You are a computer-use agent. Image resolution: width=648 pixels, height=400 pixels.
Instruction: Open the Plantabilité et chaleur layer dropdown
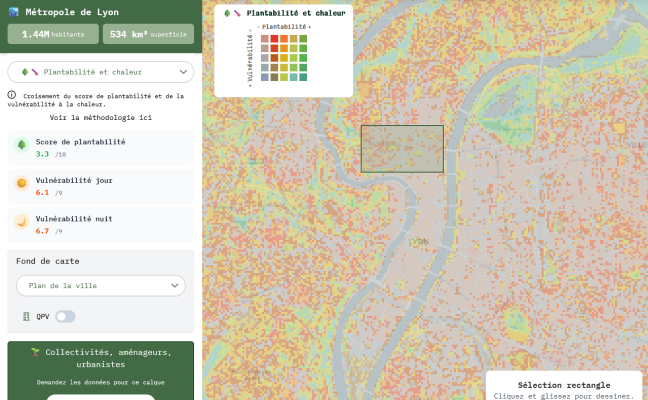[100, 72]
